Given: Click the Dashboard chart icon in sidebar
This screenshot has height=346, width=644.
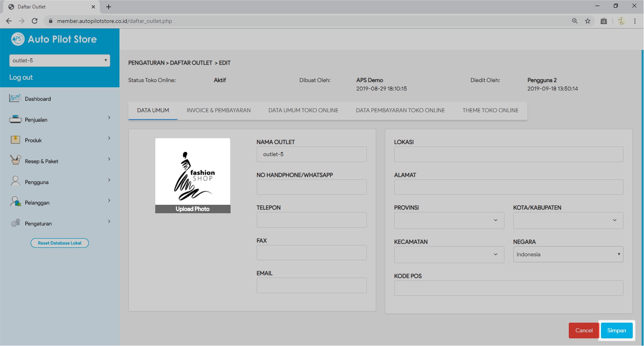Looking at the screenshot, I should point(15,99).
